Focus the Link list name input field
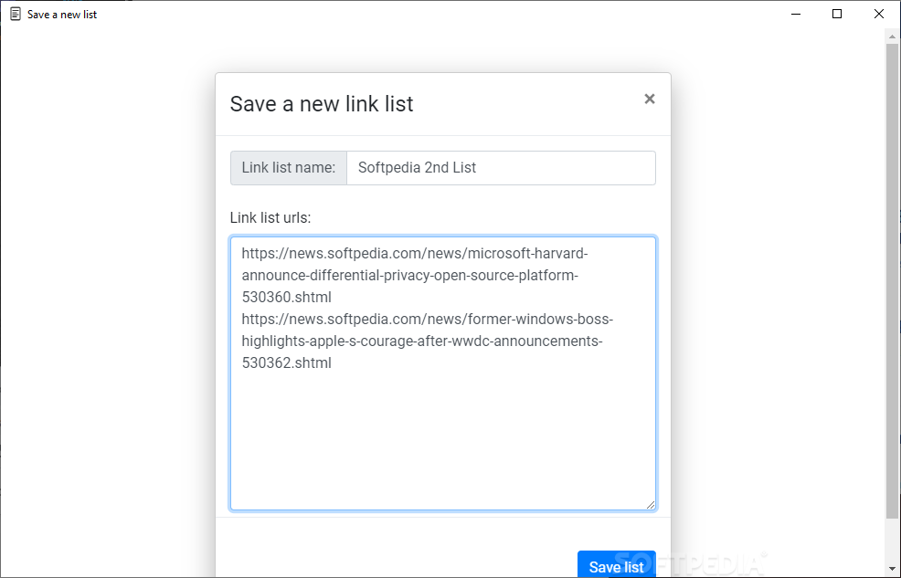 [x=501, y=168]
